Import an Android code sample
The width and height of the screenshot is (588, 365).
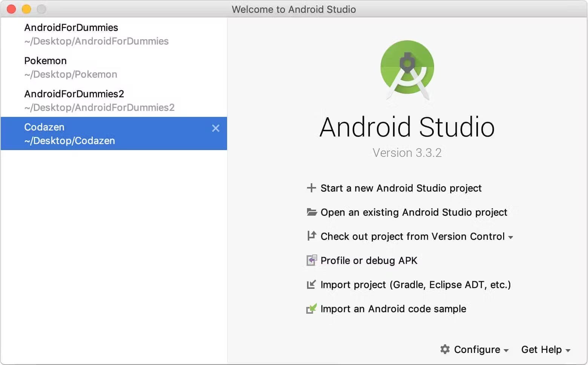point(393,309)
